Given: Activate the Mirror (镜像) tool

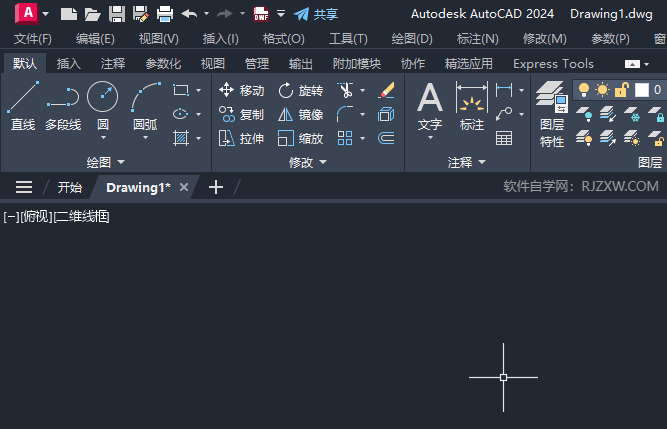Looking at the screenshot, I should 300,114.
